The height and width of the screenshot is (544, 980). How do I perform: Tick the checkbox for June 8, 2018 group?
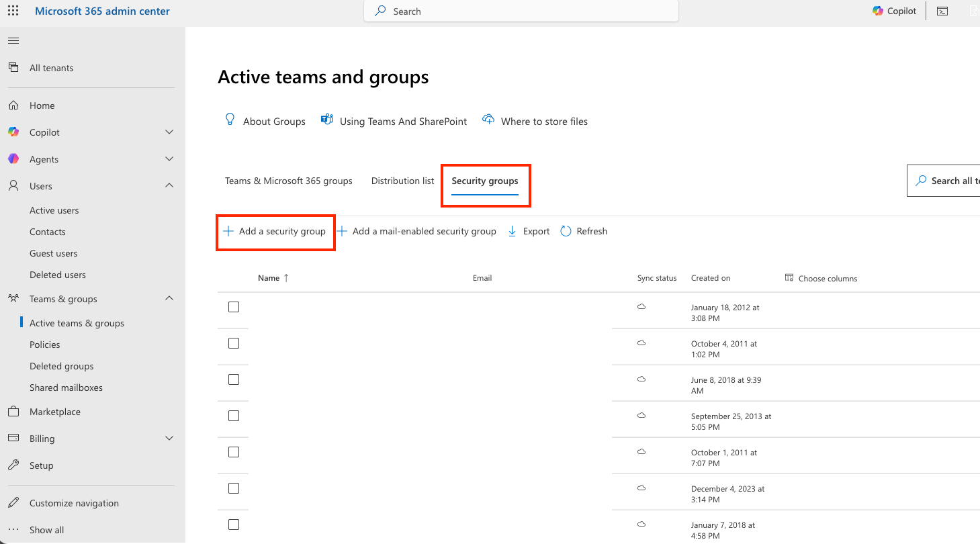coord(234,379)
